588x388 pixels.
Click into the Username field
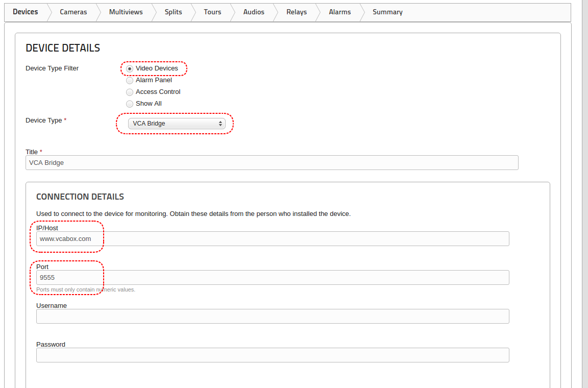tap(273, 317)
